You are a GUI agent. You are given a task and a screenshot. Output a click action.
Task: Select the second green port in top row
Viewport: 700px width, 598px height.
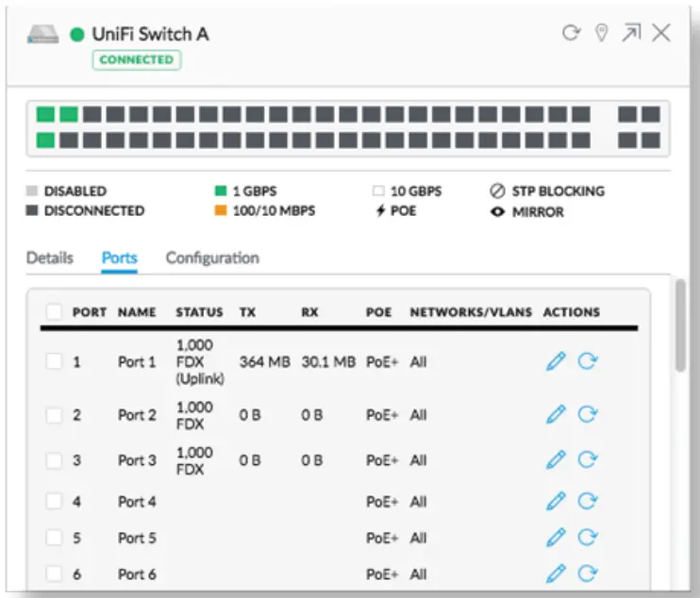coord(69,114)
